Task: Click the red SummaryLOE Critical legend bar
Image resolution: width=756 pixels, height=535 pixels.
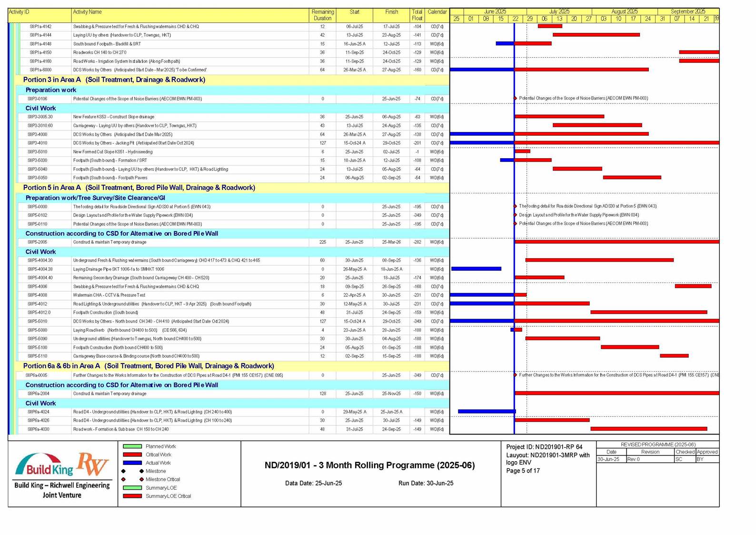Action: (132, 496)
